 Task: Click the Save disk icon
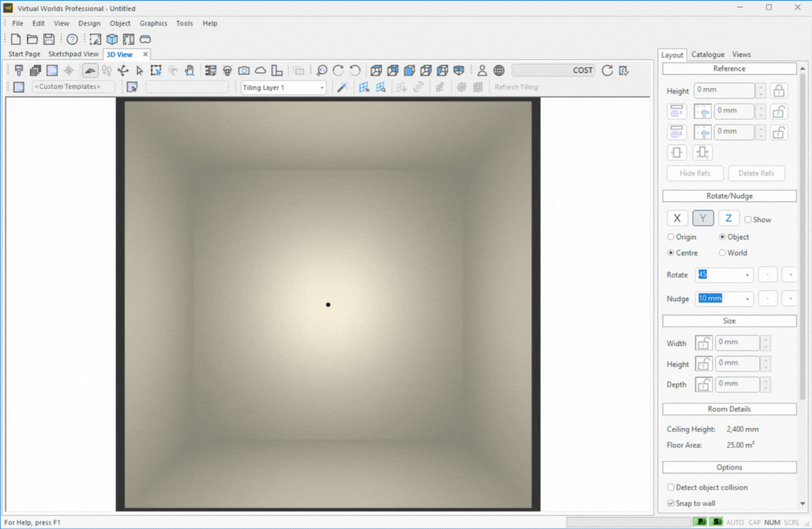(x=49, y=39)
